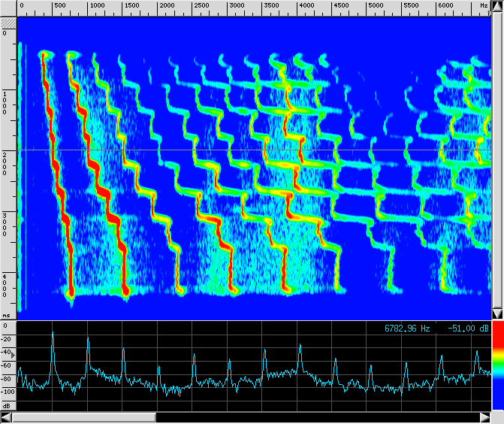Click the tallest spectrum peak near 500 Hz

click(x=53, y=335)
